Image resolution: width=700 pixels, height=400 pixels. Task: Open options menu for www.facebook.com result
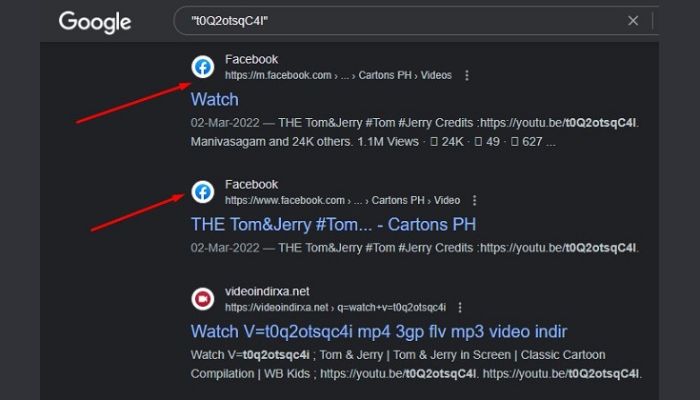(x=475, y=200)
